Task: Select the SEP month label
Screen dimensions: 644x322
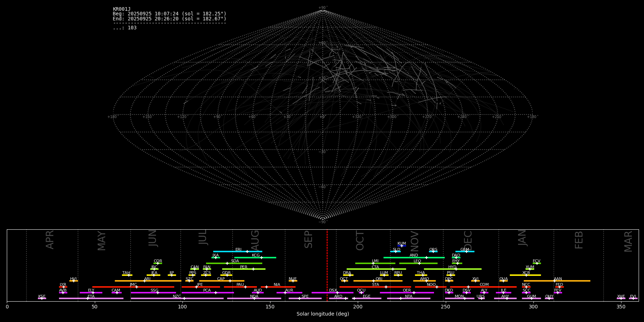Action: tap(308, 239)
